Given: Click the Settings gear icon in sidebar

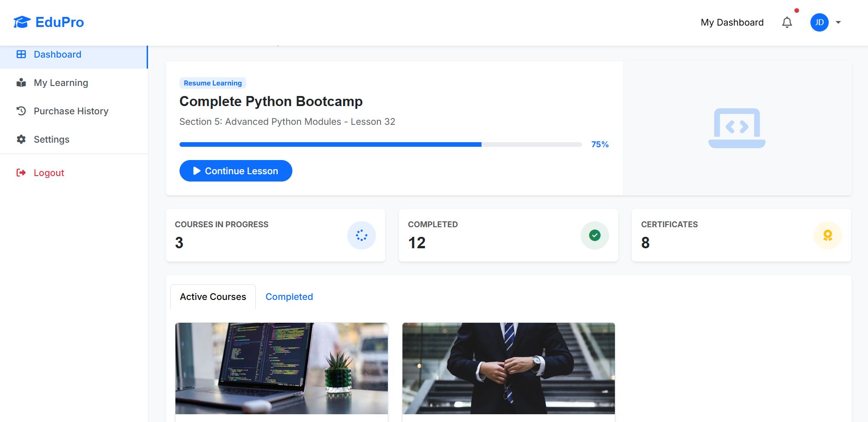Looking at the screenshot, I should pos(21,139).
